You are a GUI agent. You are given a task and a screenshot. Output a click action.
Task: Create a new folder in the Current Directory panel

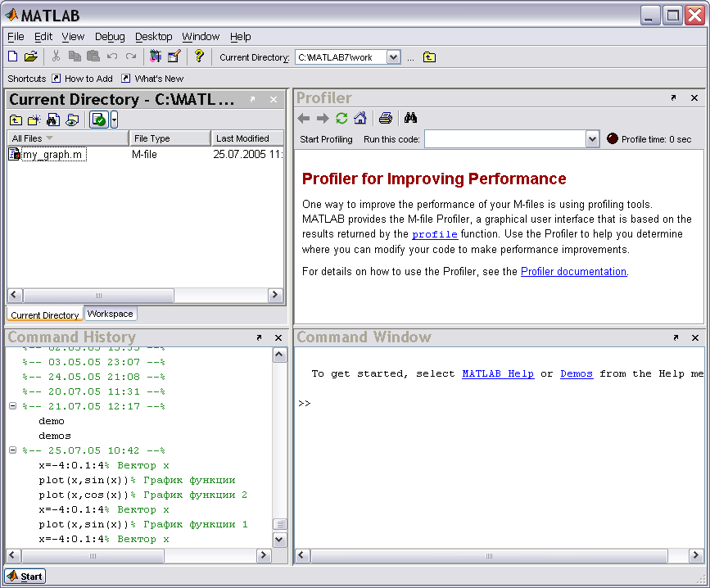(x=34, y=120)
